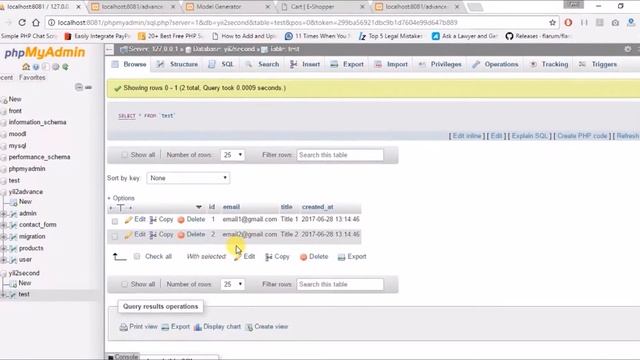
Task: Click Copy icon for email2 row
Action: 153,235
